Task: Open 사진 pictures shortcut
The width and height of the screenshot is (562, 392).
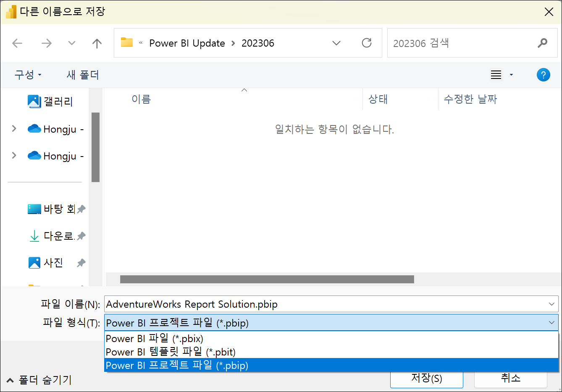Action: pos(45,263)
